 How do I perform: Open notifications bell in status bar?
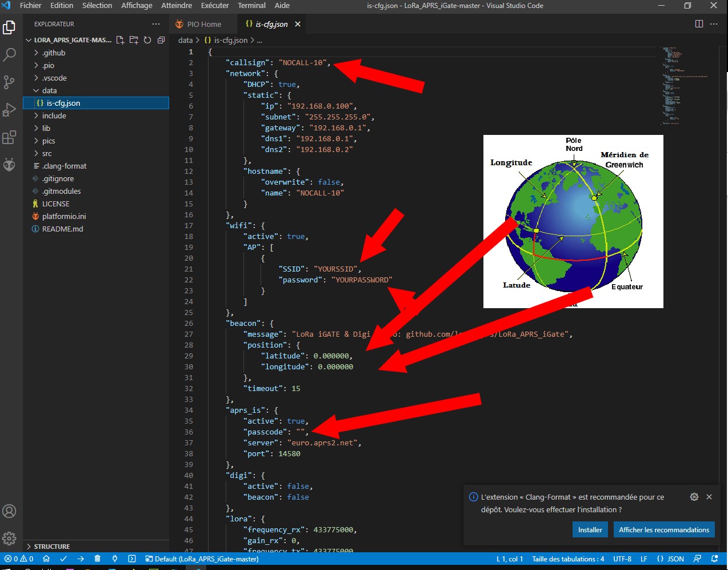[714, 559]
